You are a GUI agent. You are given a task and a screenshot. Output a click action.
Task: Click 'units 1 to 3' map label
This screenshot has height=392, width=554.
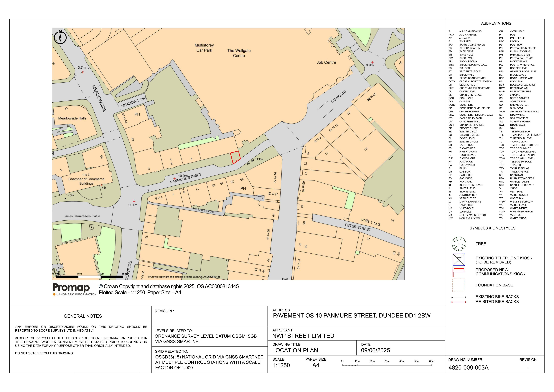(x=371, y=222)
